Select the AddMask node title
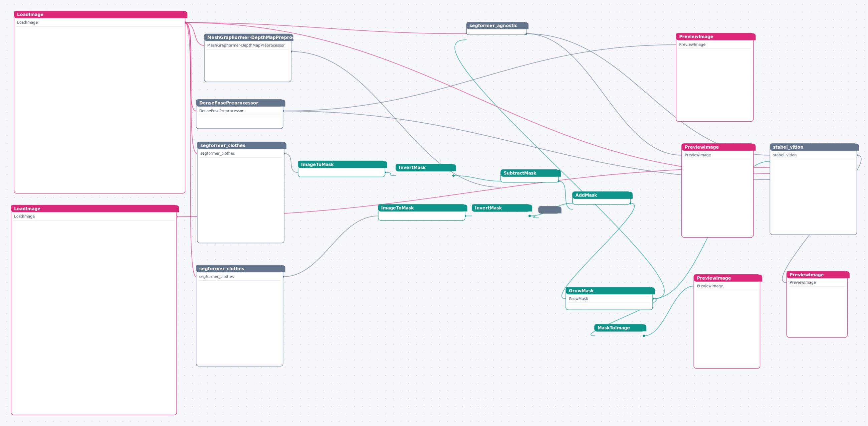 602,195
